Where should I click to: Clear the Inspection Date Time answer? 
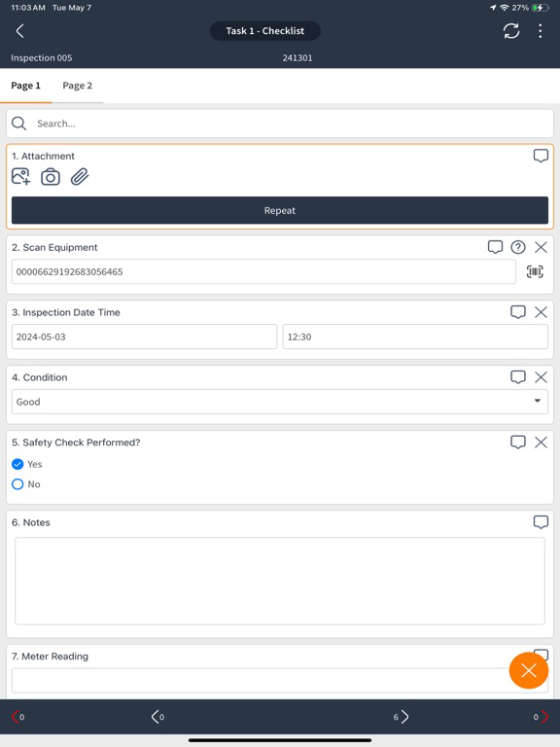[x=541, y=312]
